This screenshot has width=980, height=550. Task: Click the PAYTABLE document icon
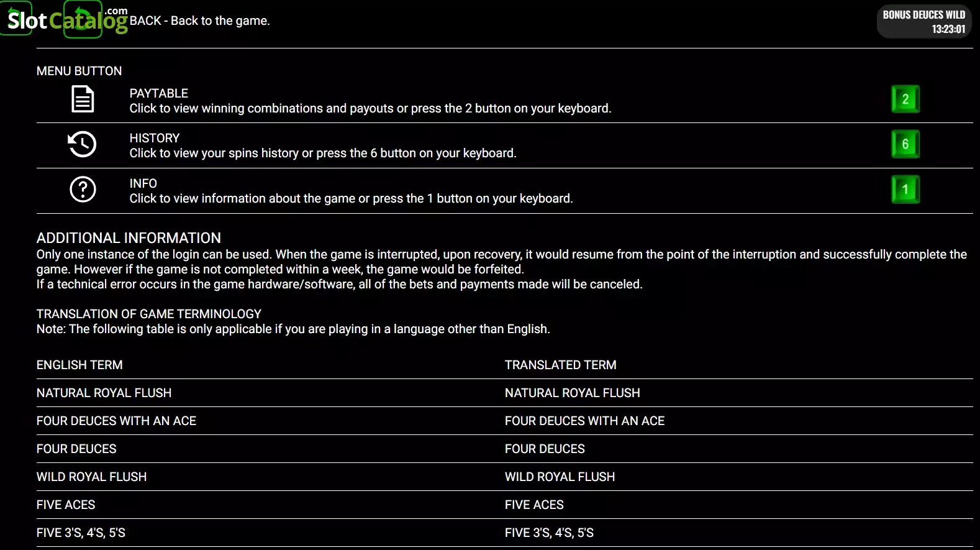click(83, 99)
